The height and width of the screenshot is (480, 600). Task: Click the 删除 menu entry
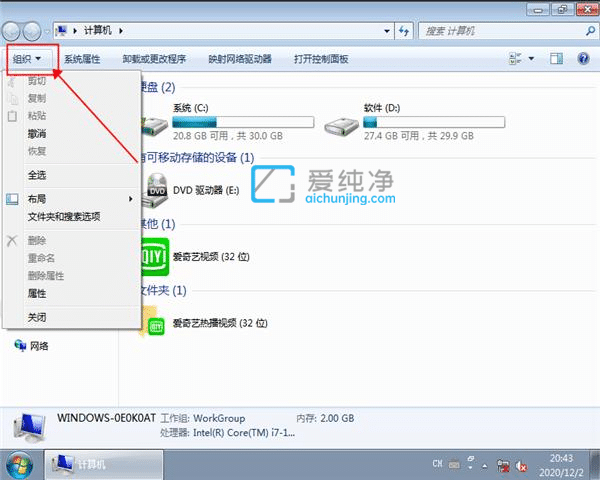pyautogui.click(x=37, y=241)
